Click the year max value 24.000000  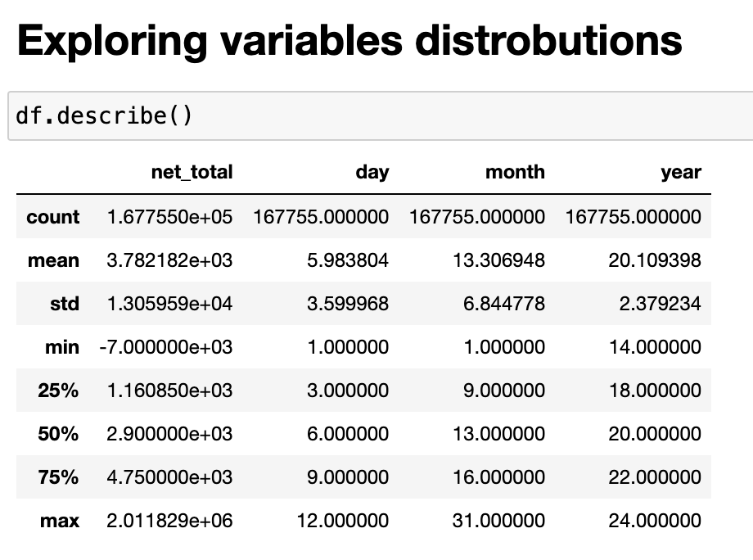(x=655, y=521)
